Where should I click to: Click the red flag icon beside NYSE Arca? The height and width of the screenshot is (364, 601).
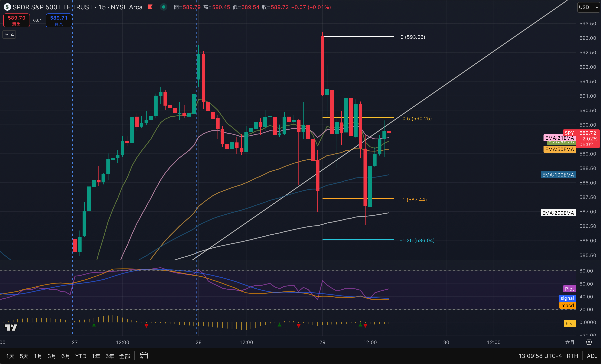click(x=150, y=7)
